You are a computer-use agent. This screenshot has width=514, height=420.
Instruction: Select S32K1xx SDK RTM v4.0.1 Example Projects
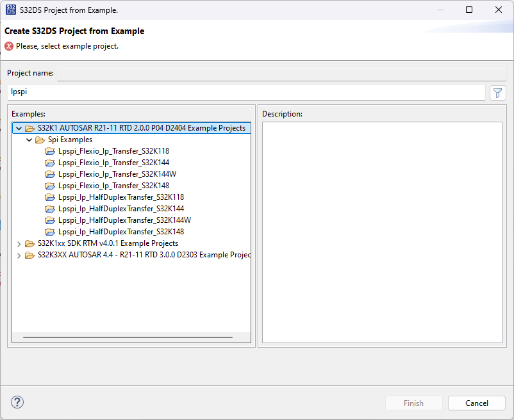[108, 243]
